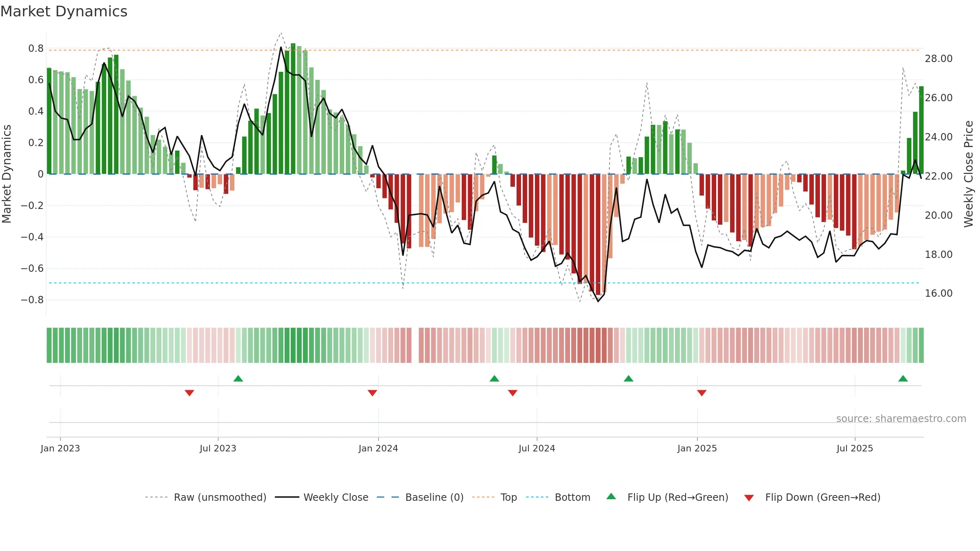Toggle the Top legend entry

[494, 497]
